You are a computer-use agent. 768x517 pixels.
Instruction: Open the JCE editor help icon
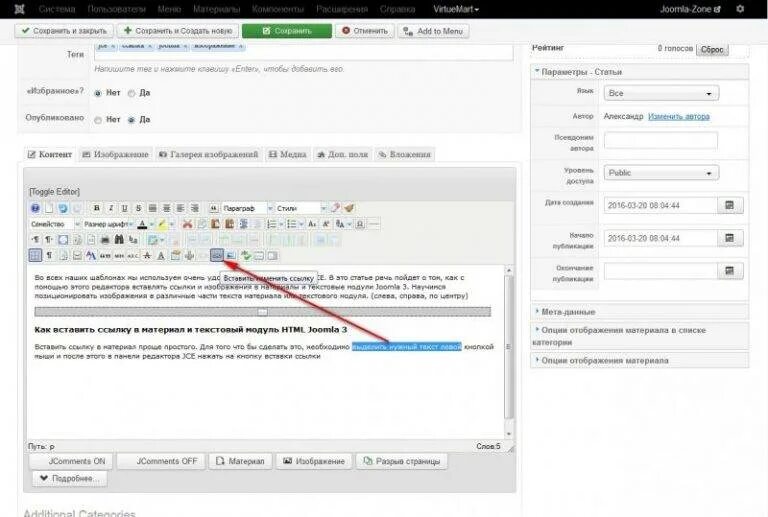35,208
